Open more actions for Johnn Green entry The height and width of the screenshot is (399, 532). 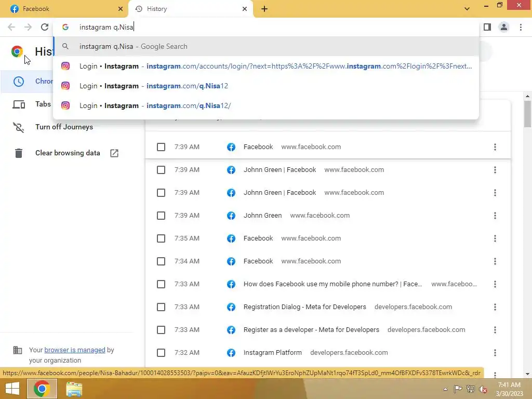click(x=495, y=216)
